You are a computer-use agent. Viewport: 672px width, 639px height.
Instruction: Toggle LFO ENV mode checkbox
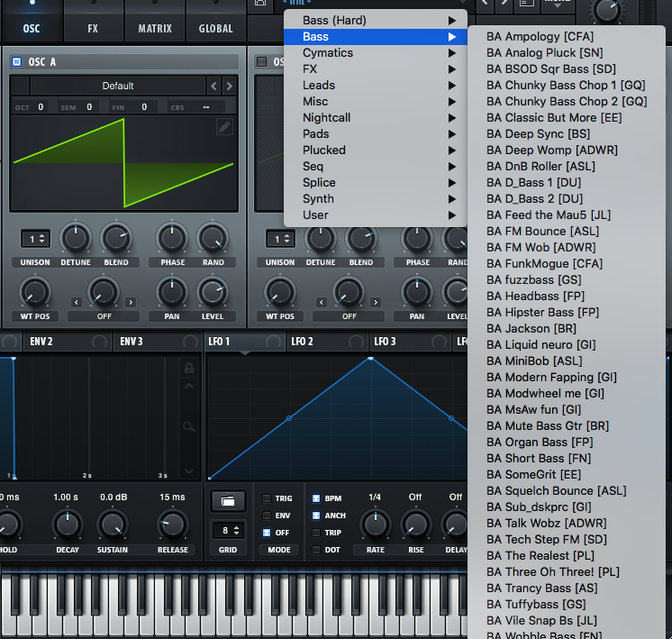tap(267, 516)
